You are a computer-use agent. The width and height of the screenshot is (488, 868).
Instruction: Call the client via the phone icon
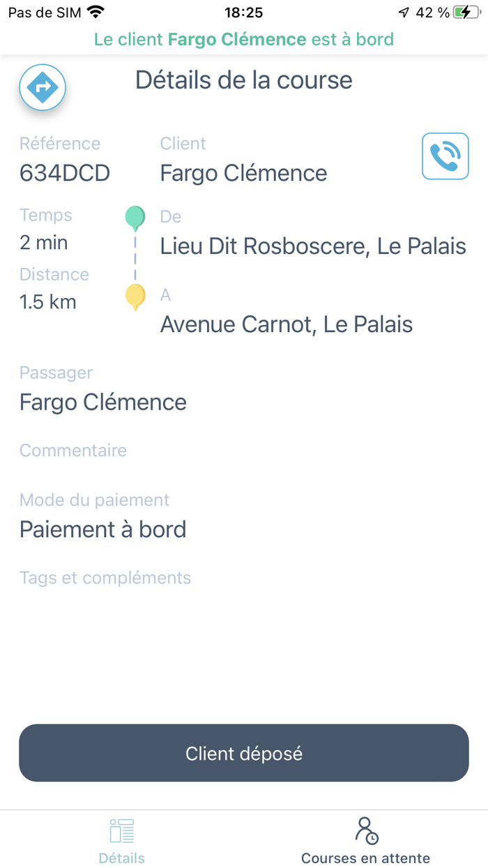[445, 156]
